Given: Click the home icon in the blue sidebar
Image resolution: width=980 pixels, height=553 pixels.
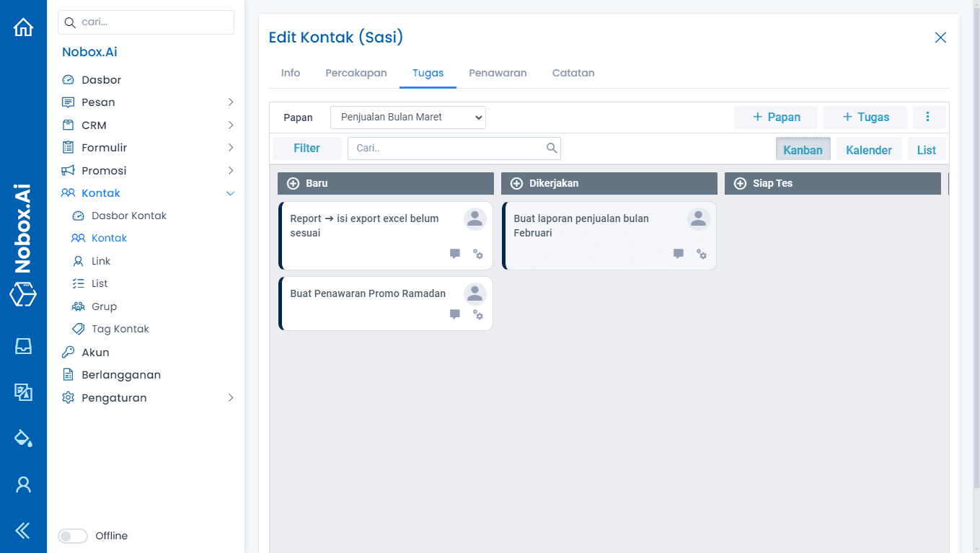Looking at the screenshot, I should 23,27.
